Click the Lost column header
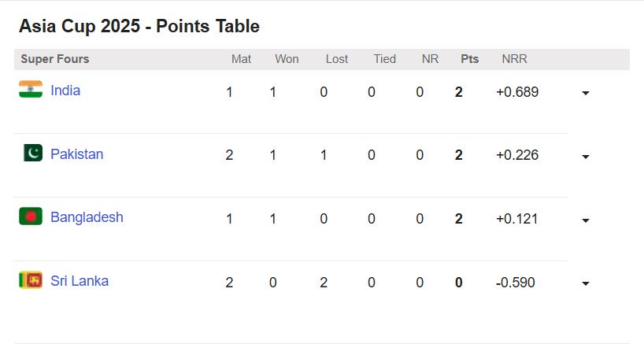The height and width of the screenshot is (344, 644). tap(336, 59)
